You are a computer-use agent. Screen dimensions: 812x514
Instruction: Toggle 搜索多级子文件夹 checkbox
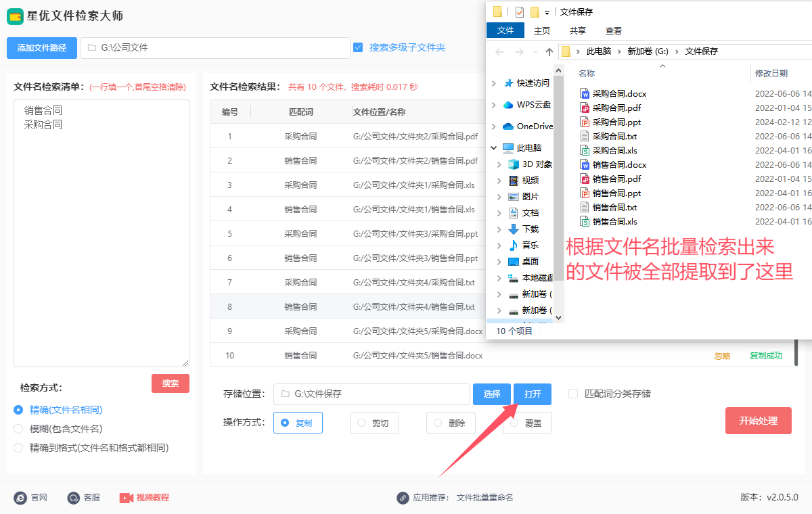tap(358, 47)
